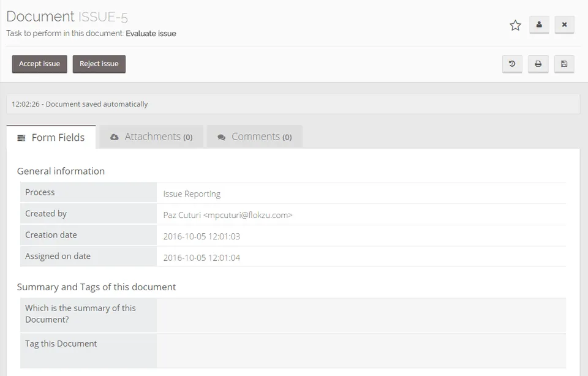Fill in the document summary field
This screenshot has height=376, width=588.
361,315
